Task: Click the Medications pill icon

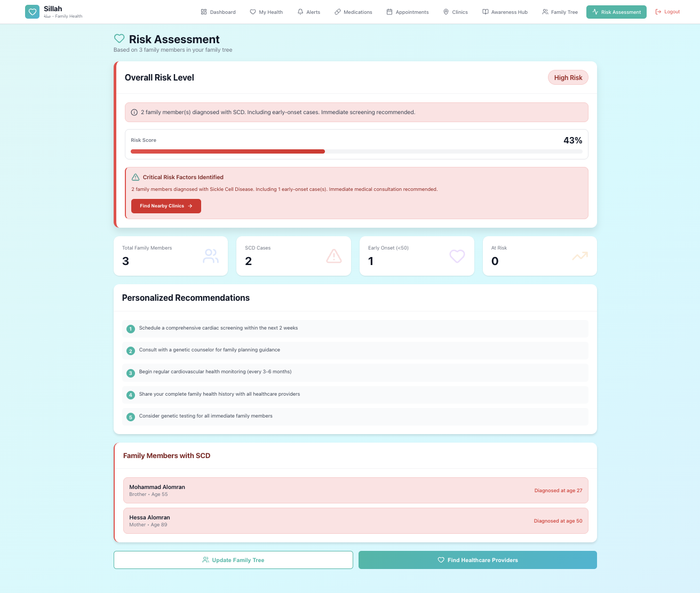Action: point(337,12)
